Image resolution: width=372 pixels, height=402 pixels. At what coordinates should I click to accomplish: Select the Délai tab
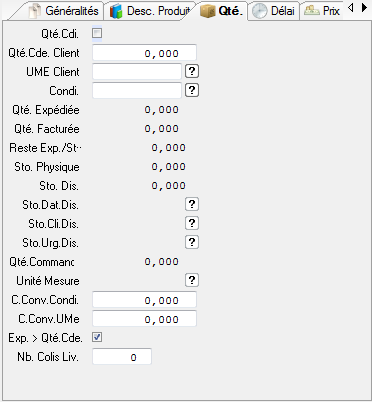273,11
